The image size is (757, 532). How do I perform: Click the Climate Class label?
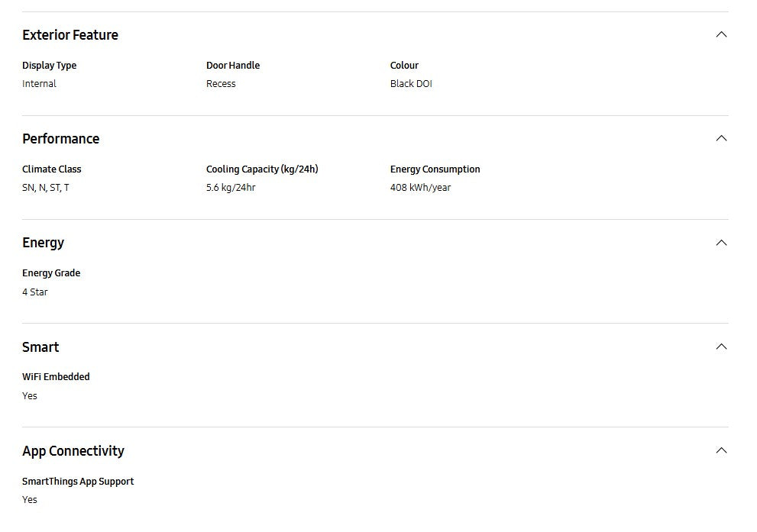[52, 169]
